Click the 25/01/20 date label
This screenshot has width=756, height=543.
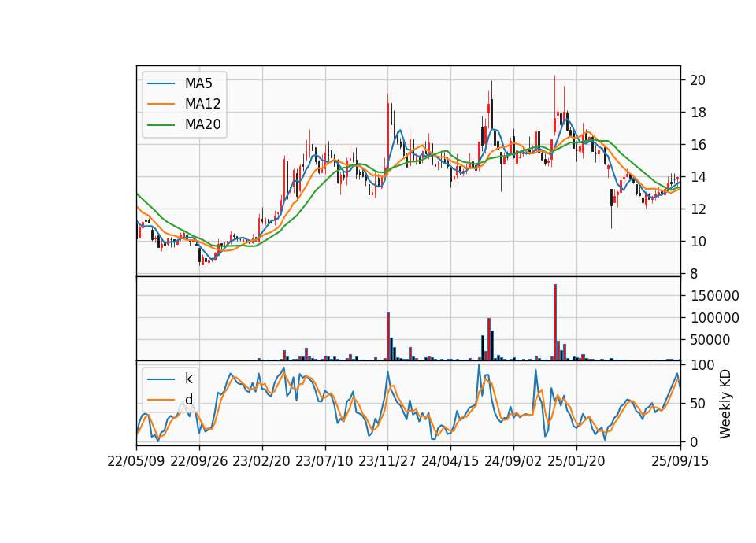(576, 461)
